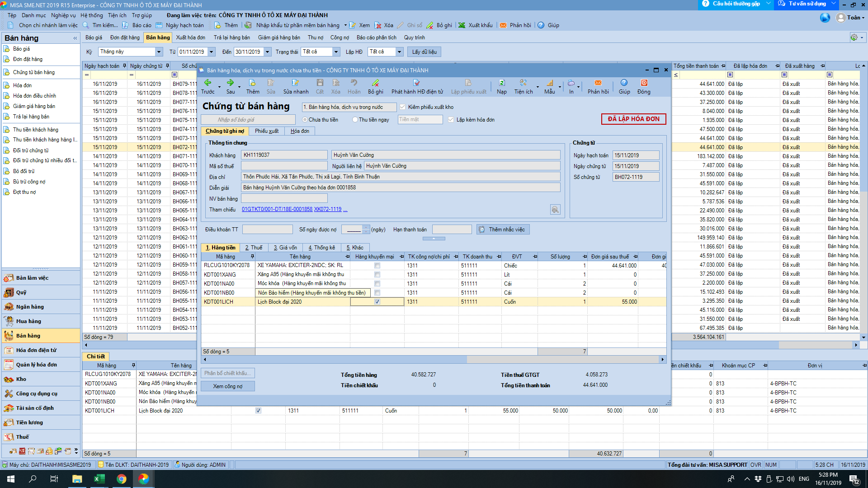Open reference link XK072-1119
Viewport: 868px width, 488px height.
click(x=328, y=209)
